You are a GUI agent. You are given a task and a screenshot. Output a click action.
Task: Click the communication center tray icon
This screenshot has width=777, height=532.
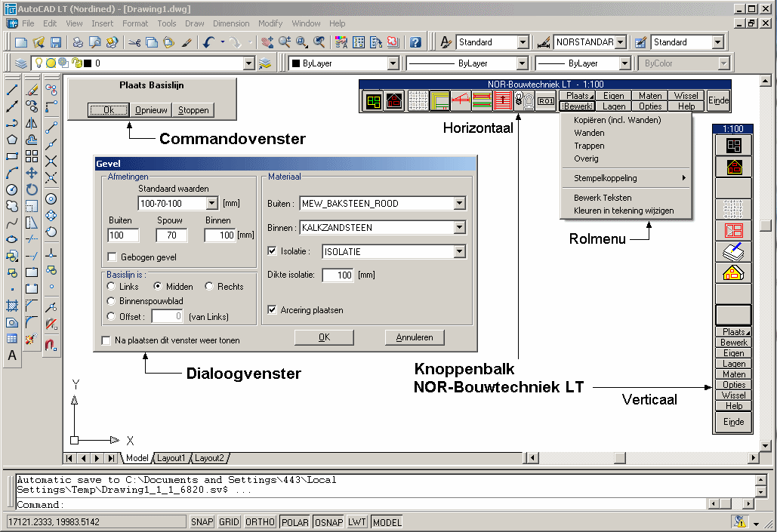740,521
